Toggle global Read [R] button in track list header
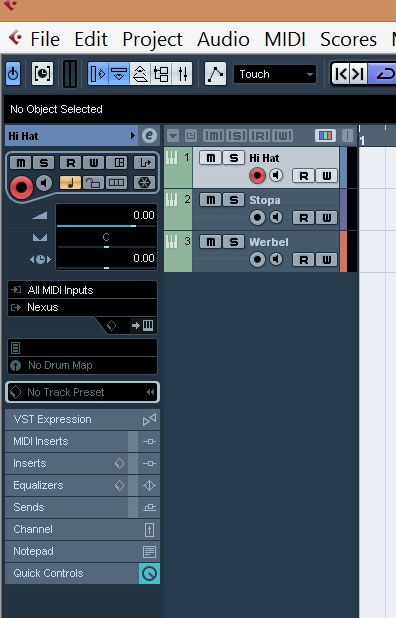 [x=259, y=136]
